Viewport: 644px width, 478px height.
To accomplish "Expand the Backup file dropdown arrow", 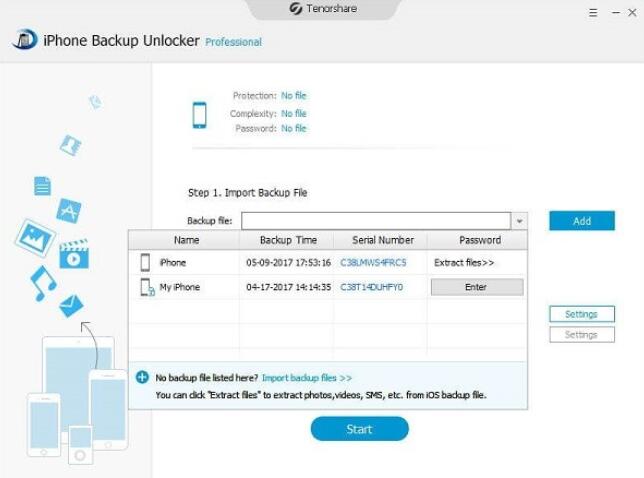I will (x=520, y=221).
